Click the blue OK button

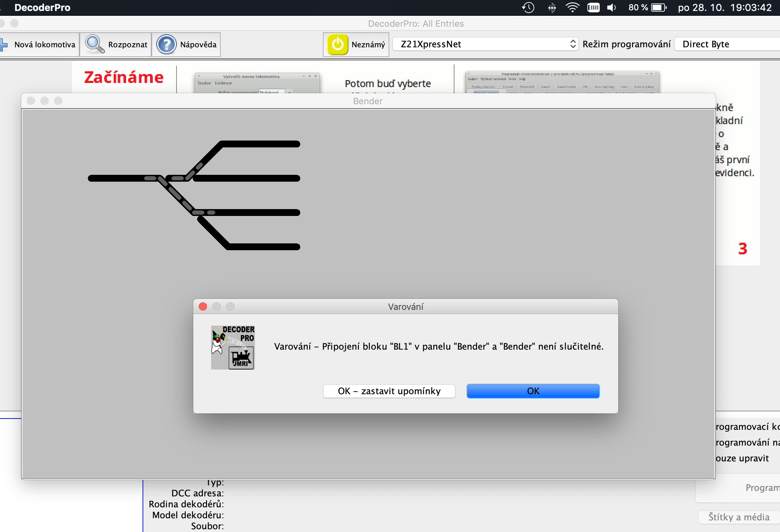(x=533, y=391)
